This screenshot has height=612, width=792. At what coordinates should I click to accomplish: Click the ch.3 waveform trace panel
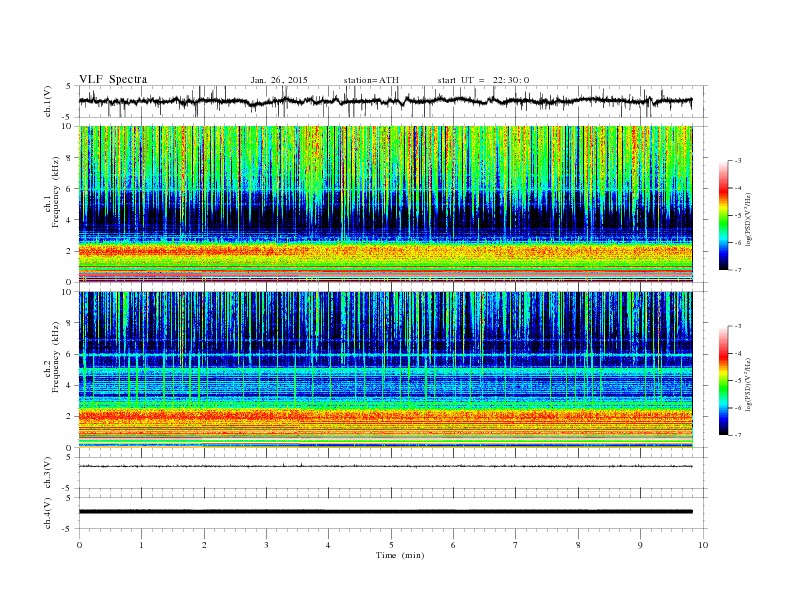coord(393,473)
